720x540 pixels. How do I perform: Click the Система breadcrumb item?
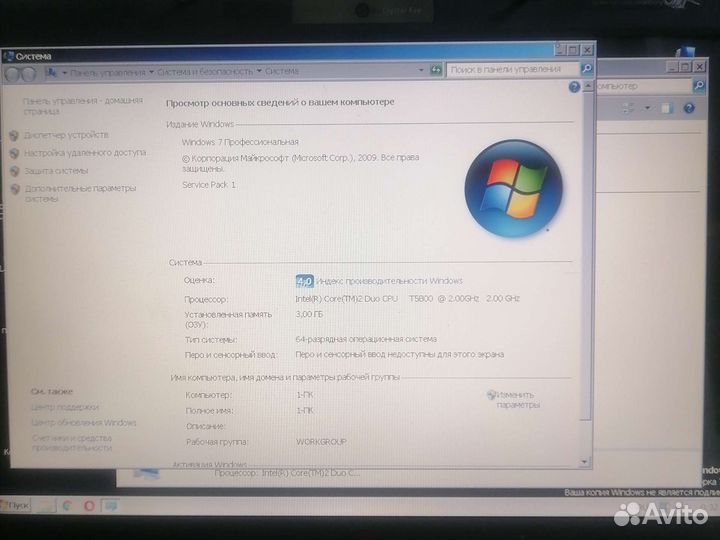tap(282, 71)
